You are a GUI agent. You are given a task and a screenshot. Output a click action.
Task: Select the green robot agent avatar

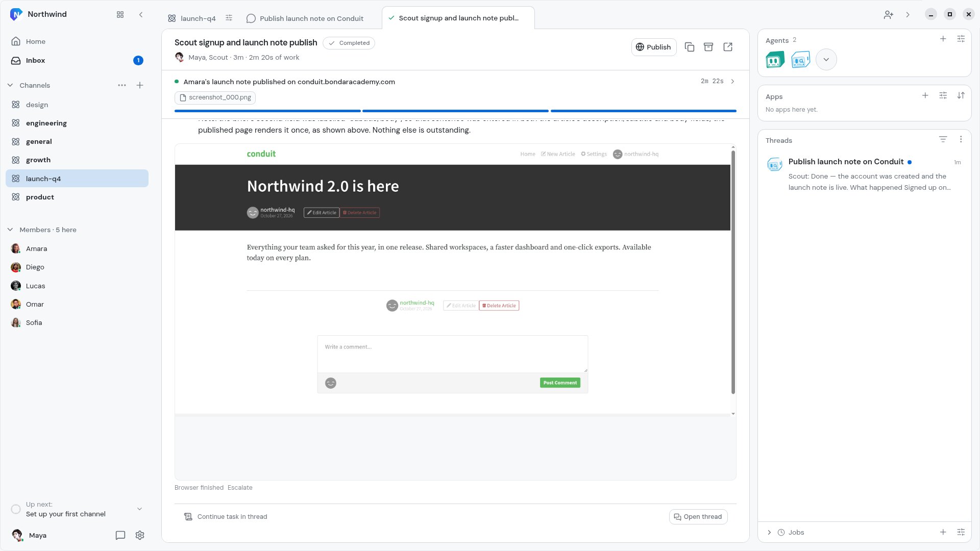pyautogui.click(x=775, y=60)
